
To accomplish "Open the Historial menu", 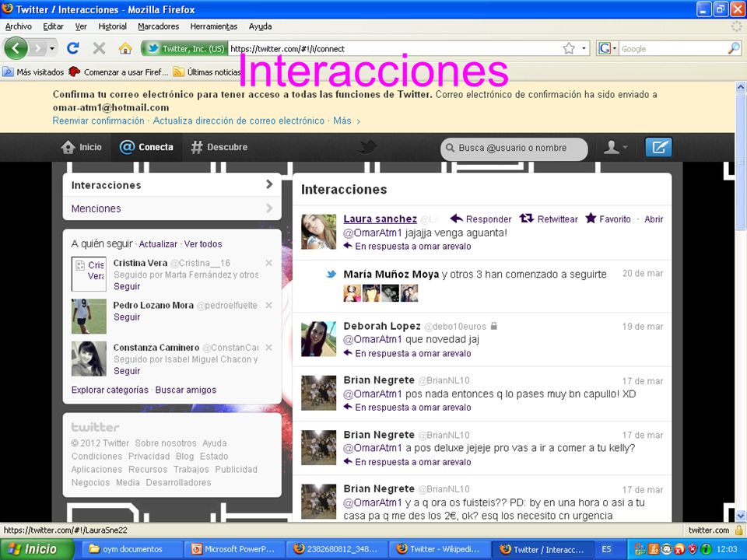I will (x=112, y=26).
